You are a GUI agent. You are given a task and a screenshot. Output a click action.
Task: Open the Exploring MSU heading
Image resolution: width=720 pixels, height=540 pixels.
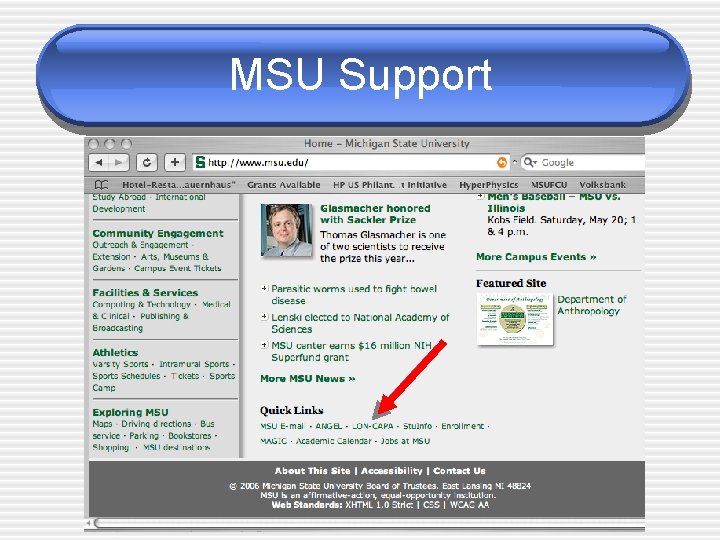pyautogui.click(x=130, y=412)
